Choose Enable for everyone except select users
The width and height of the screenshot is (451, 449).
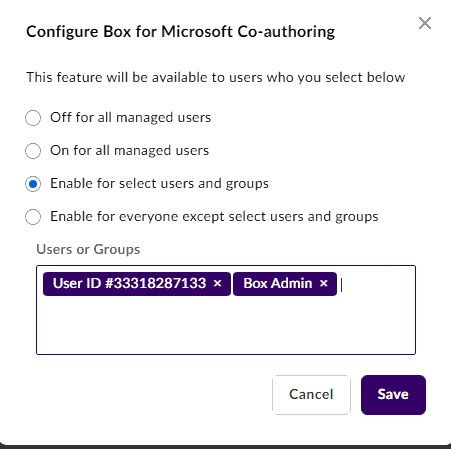[x=33, y=217]
